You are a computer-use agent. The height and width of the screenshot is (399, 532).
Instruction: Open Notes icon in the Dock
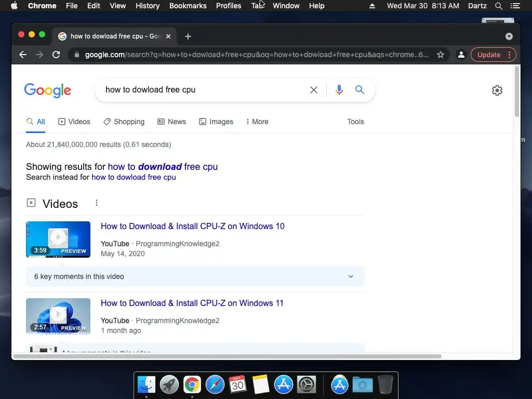click(x=261, y=384)
